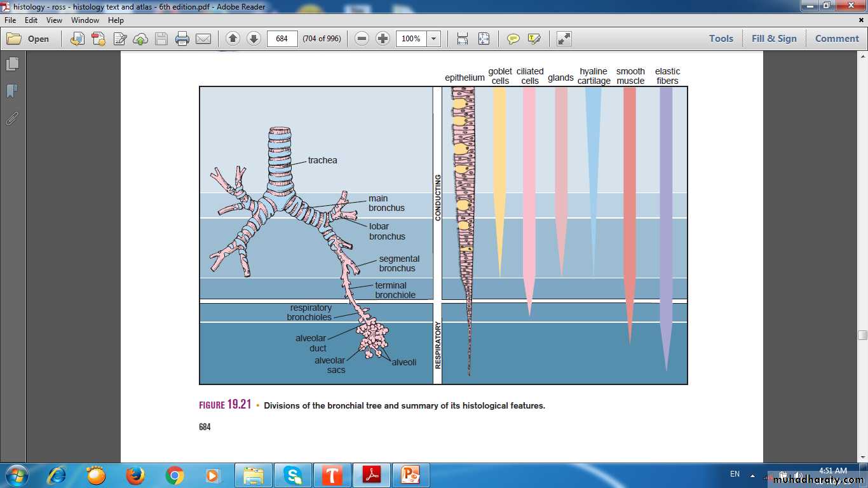The width and height of the screenshot is (868, 488).
Task: Open the Edit menu
Action: point(31,20)
